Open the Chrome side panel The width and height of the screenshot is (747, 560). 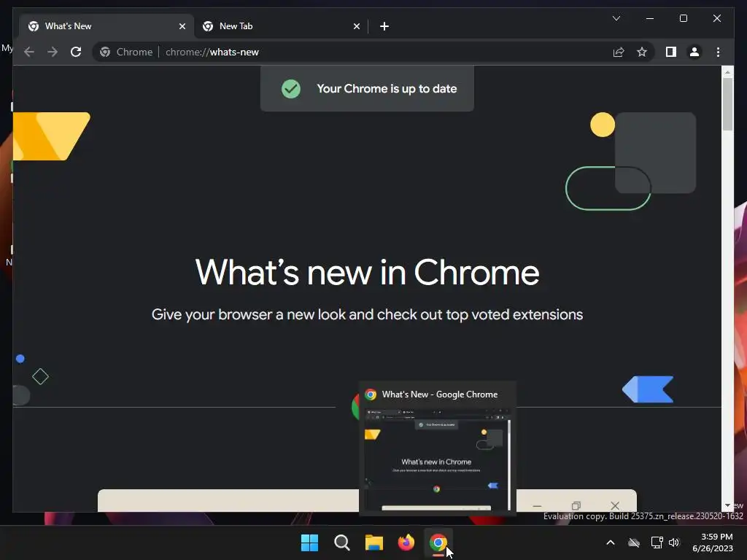pos(671,52)
